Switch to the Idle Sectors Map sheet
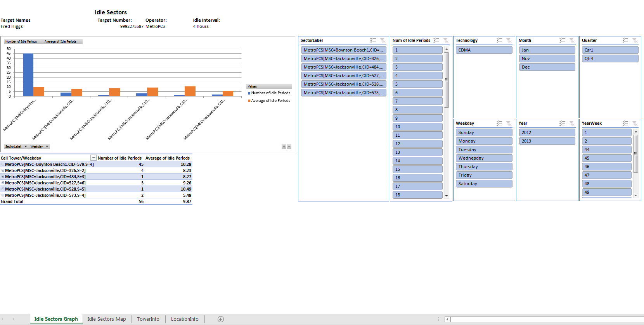644x325 pixels. pyautogui.click(x=106, y=319)
